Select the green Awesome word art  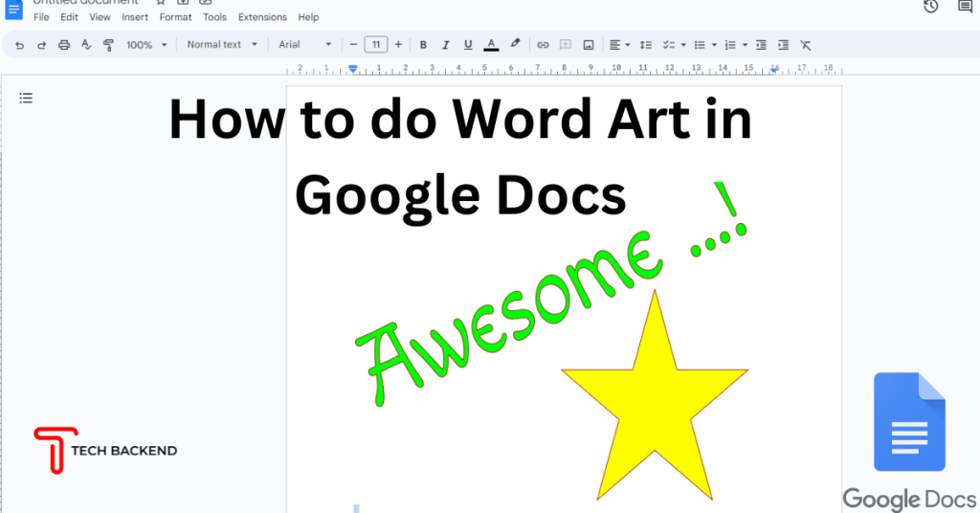[552, 294]
